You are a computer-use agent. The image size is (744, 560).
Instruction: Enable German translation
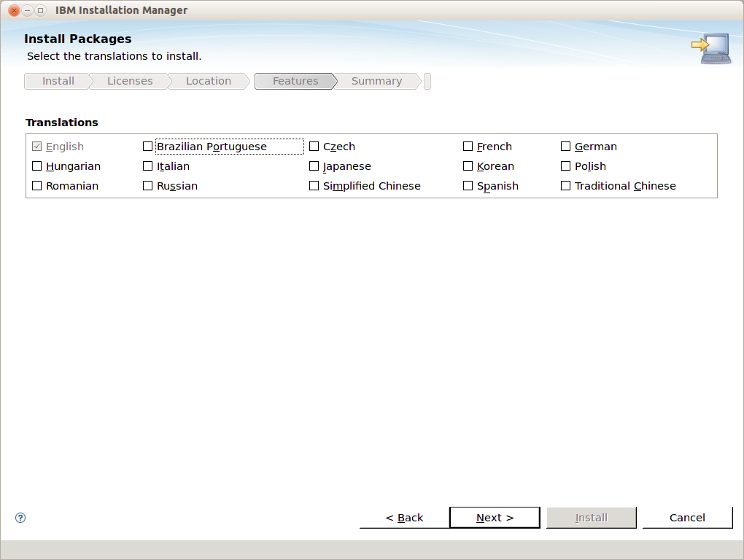(565, 147)
